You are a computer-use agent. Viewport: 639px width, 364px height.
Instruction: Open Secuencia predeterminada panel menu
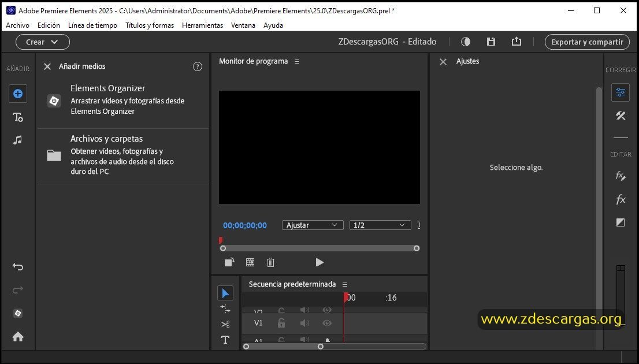pyautogui.click(x=345, y=284)
